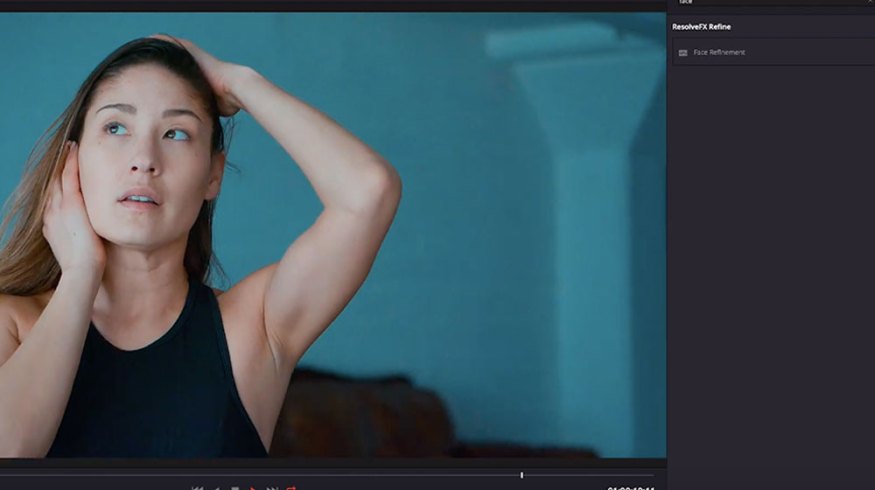Stop playback in the viewer
Viewport: 875px width, 490px height.
[235, 488]
